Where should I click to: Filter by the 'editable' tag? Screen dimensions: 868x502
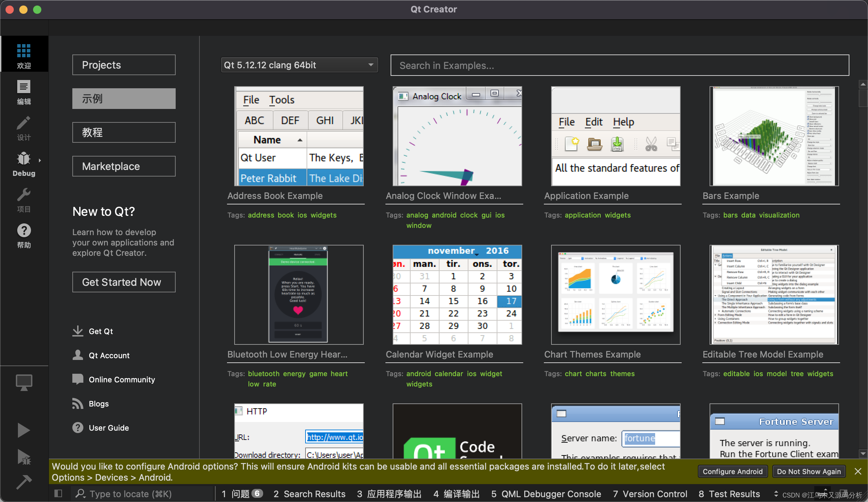point(736,374)
